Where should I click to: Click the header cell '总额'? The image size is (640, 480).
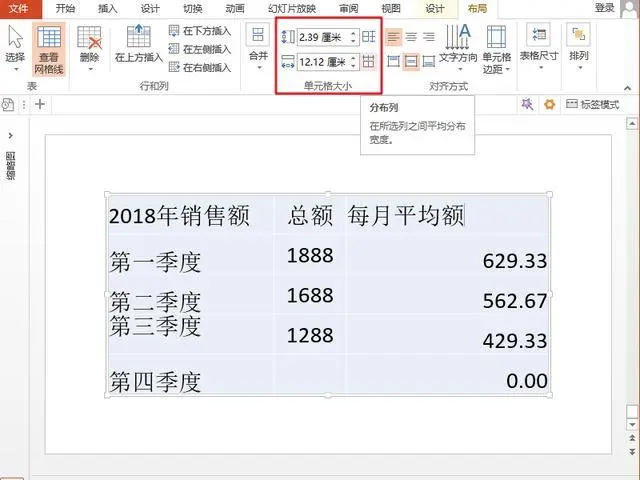point(310,216)
